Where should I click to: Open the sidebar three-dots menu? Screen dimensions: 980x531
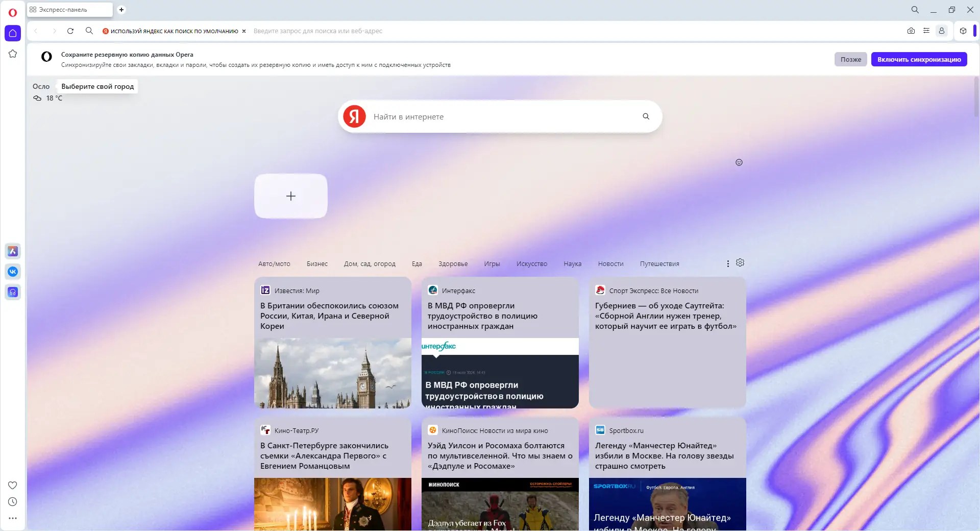13,518
